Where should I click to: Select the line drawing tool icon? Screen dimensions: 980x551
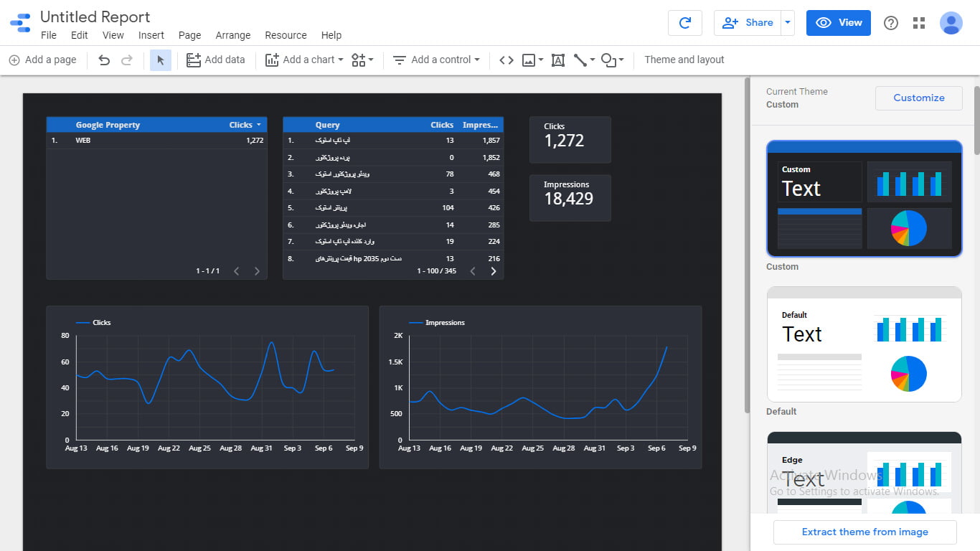pyautogui.click(x=580, y=60)
